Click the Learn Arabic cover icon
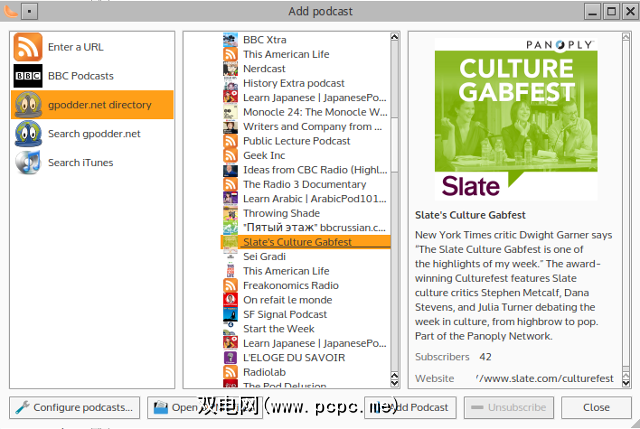This screenshot has width=640, height=429. pyautogui.click(x=230, y=199)
